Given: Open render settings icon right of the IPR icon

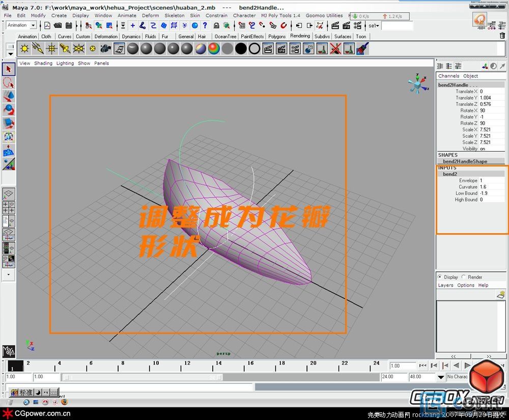Looking at the screenshot, I should click(357, 25).
